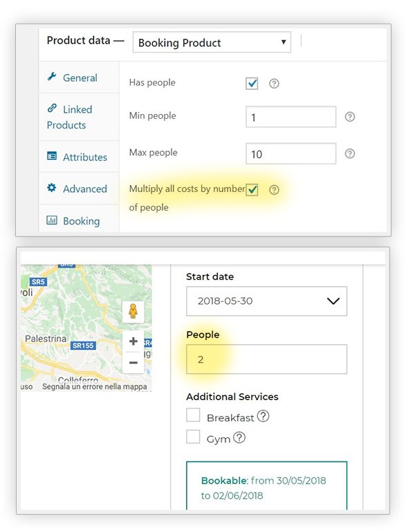Image resolution: width=415 pixels, height=532 pixels.
Task: Toggle Multiply all costs by number of people
Action: click(x=252, y=190)
